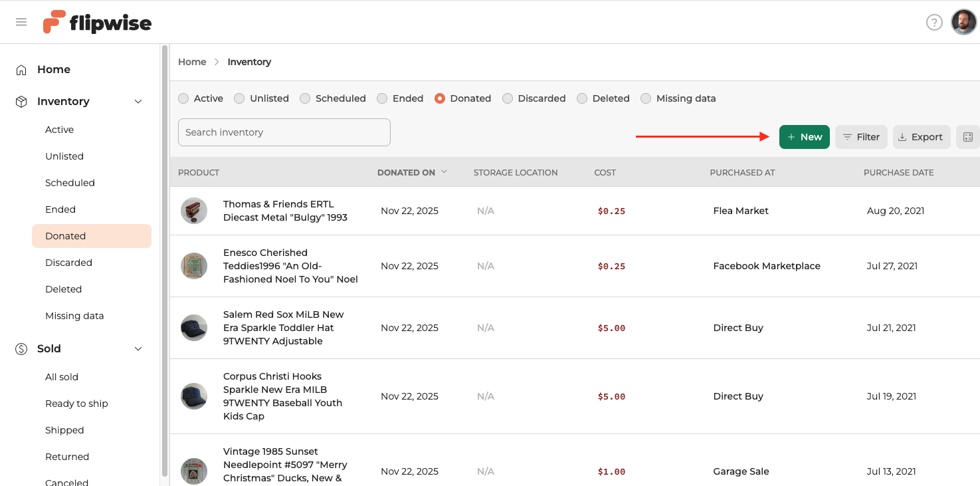Collapse the Inventory sidebar section chevron
Viewport: 980px width, 486px height.
(x=138, y=102)
